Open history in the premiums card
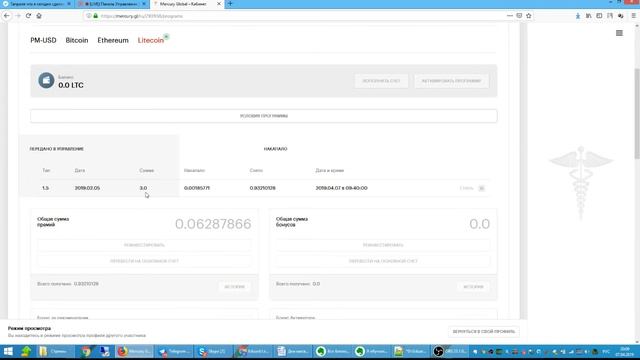This screenshot has height=360, width=640. click(x=234, y=287)
